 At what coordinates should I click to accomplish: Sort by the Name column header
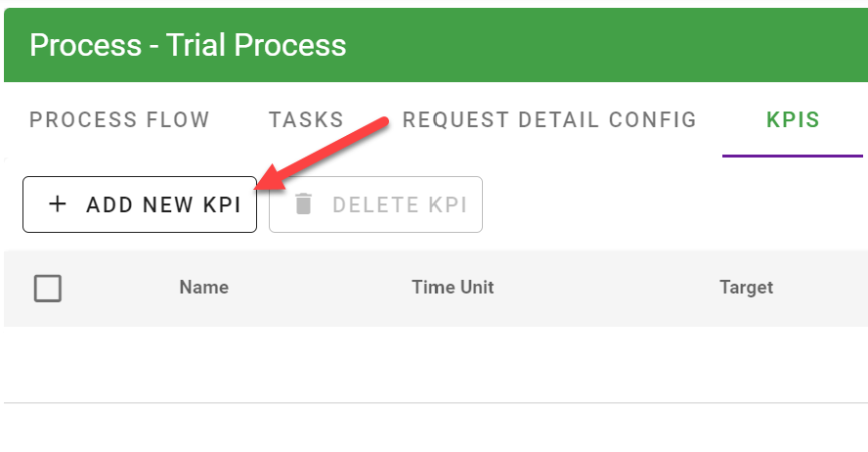pos(203,288)
